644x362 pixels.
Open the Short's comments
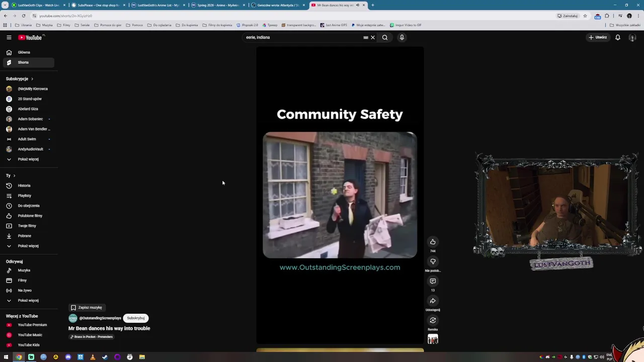[x=433, y=281]
